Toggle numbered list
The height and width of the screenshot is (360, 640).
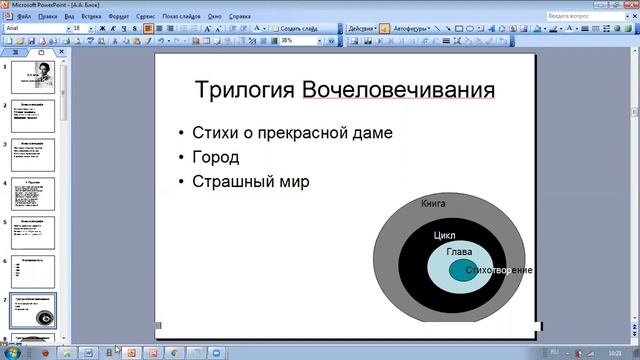[x=184, y=28]
